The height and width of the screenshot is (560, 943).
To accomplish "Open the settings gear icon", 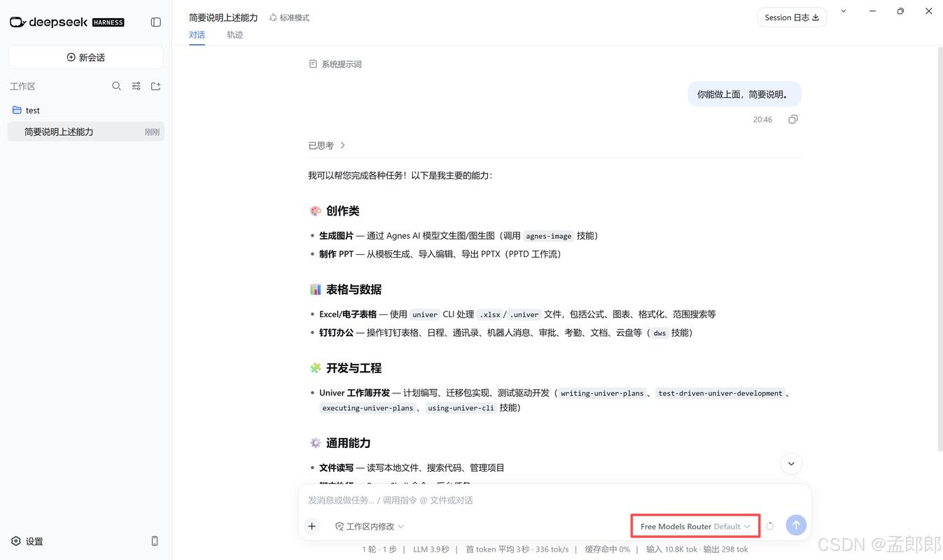I will coord(16,541).
